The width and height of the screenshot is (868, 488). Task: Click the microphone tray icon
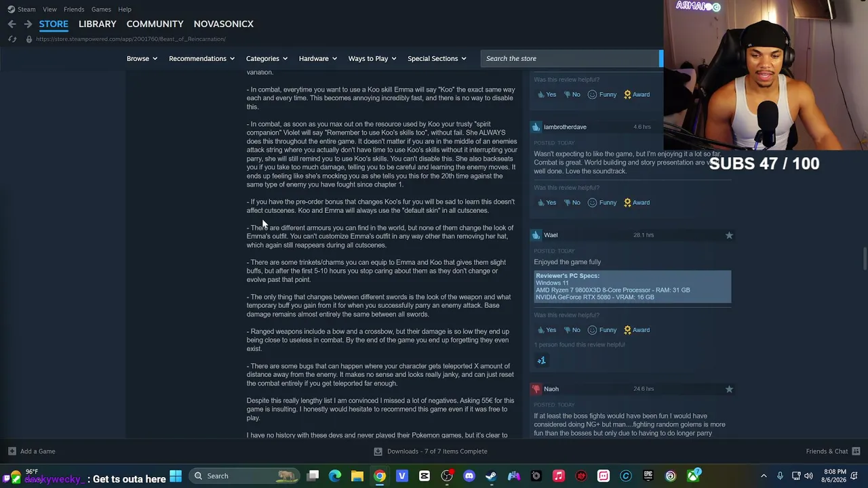coord(780,476)
